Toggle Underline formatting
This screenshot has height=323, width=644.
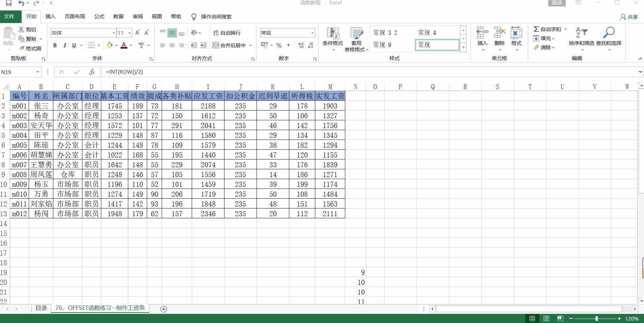(74, 45)
